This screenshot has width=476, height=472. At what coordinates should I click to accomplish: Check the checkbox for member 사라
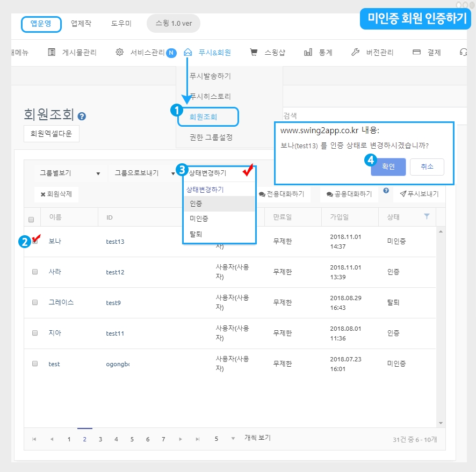(35, 272)
